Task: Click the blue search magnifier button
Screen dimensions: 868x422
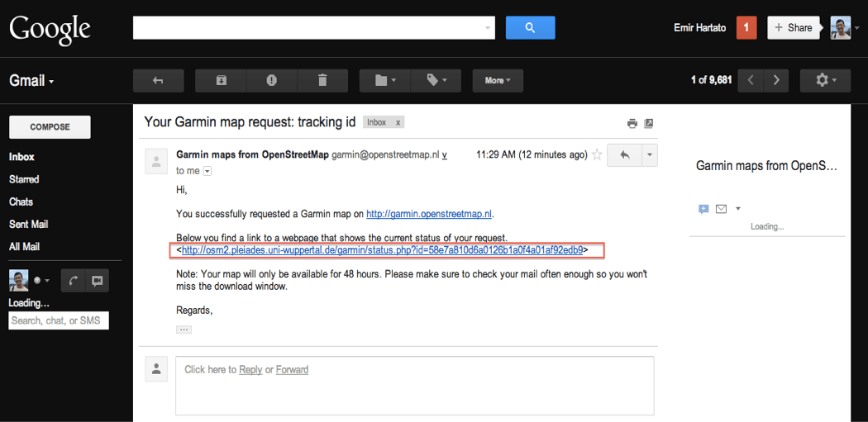Action: [x=530, y=27]
